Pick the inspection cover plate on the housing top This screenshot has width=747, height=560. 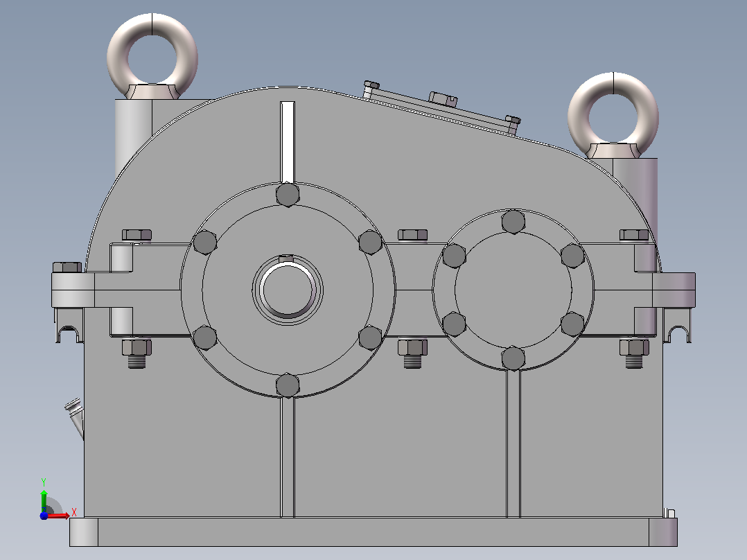click(441, 110)
